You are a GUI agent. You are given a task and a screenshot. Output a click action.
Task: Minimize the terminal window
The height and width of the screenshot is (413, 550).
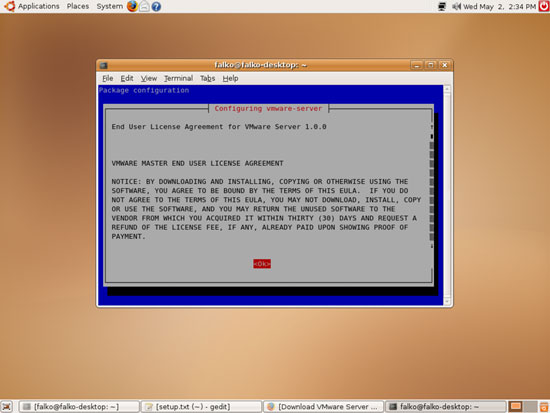coord(416,65)
